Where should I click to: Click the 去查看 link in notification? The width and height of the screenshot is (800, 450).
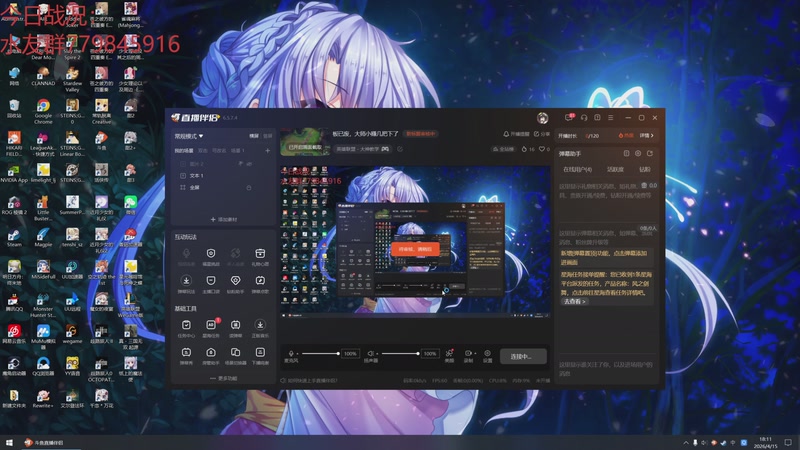tap(574, 302)
